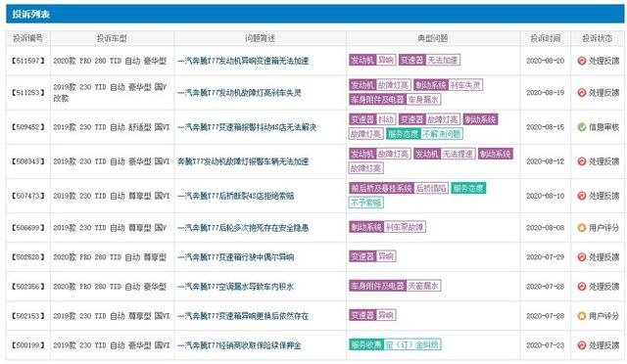The height and width of the screenshot is (364, 627).
Task: Click the orange 用户评分 icon in row 502153
Action: point(582,316)
